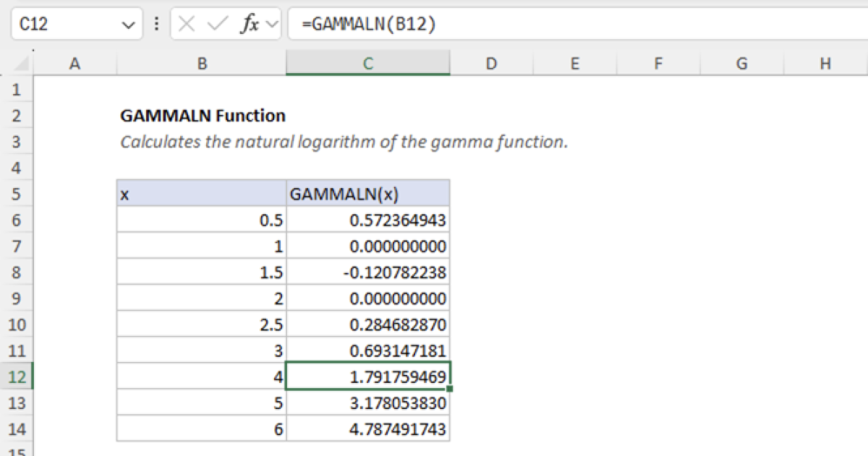The width and height of the screenshot is (868, 456).
Task: Click the GAMMALN Function title cell
Action: pos(203,116)
